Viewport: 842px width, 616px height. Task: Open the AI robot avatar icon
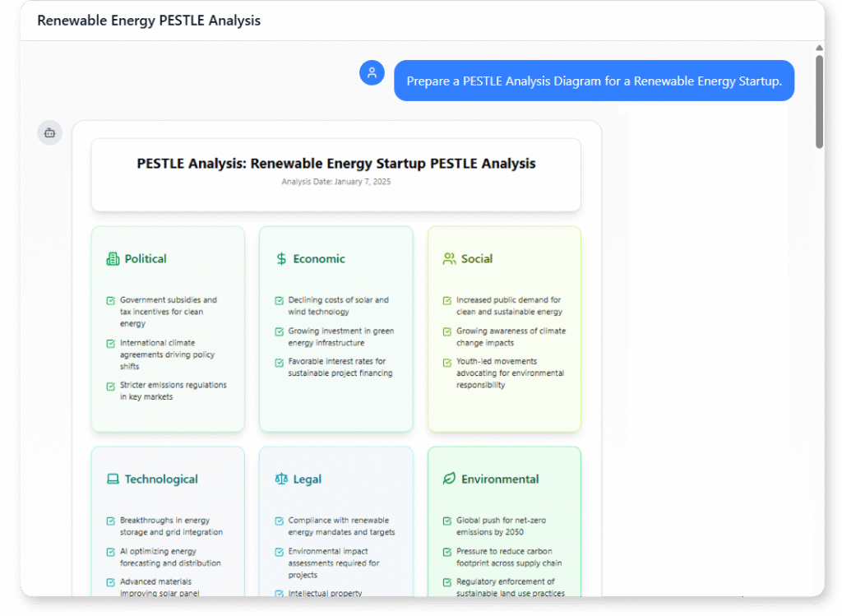49,132
